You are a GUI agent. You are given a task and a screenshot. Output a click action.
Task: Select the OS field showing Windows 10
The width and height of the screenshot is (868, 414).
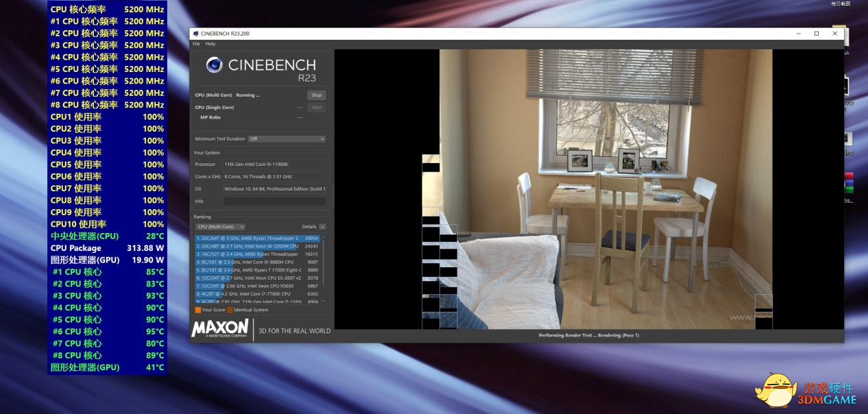274,189
